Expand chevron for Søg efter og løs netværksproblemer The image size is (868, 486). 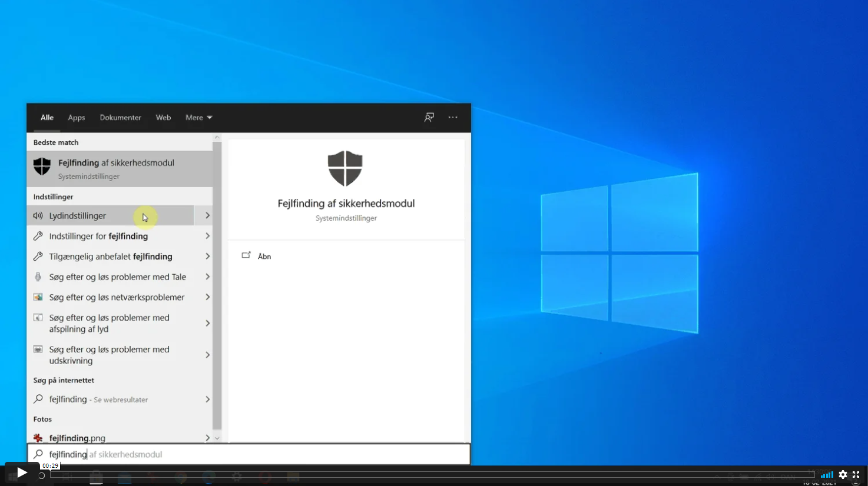(207, 297)
